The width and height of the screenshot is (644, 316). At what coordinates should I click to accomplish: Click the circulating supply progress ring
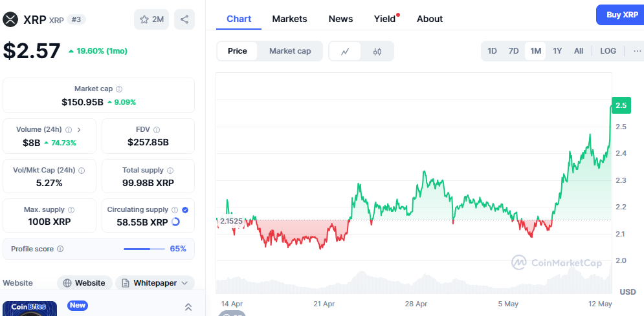coord(175,222)
